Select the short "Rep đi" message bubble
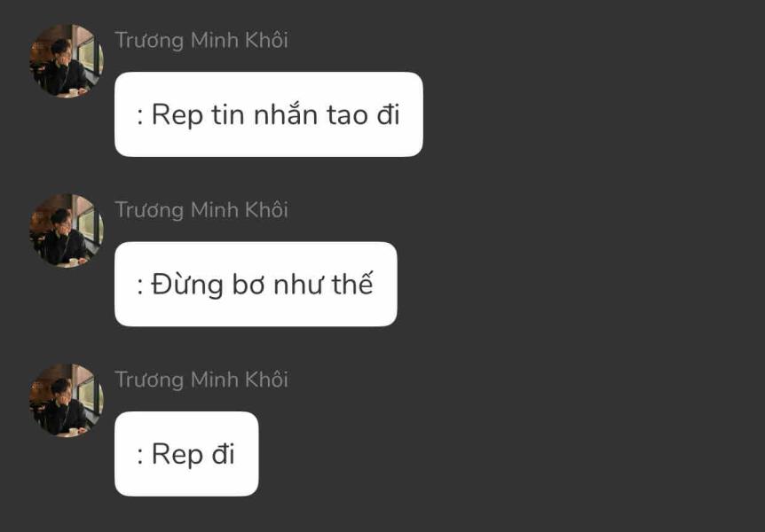The width and height of the screenshot is (765, 532). point(186,454)
